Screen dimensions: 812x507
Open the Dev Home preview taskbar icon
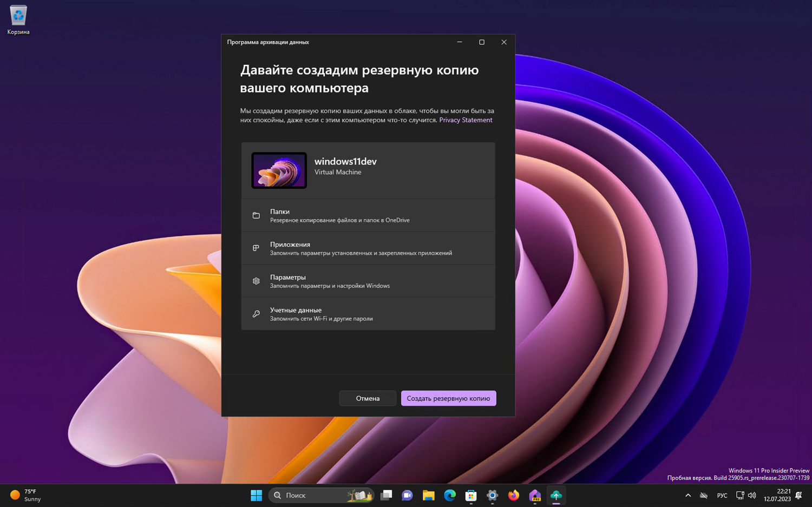535,495
